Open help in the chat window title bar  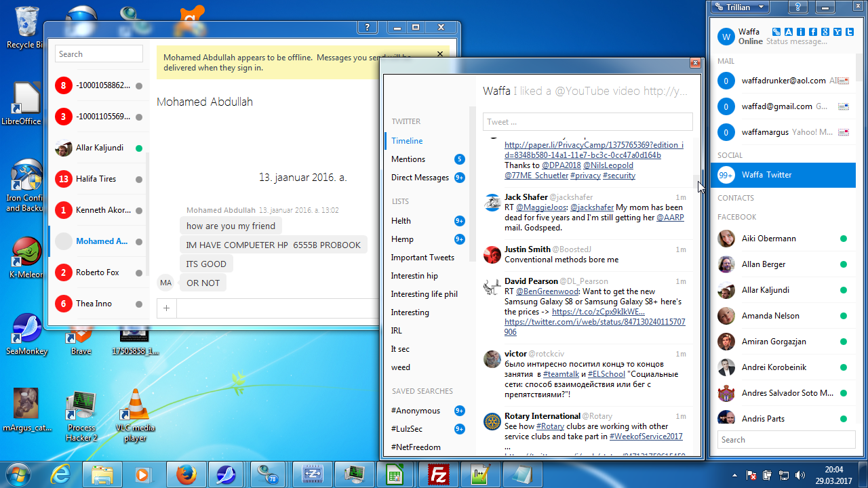[x=367, y=27]
